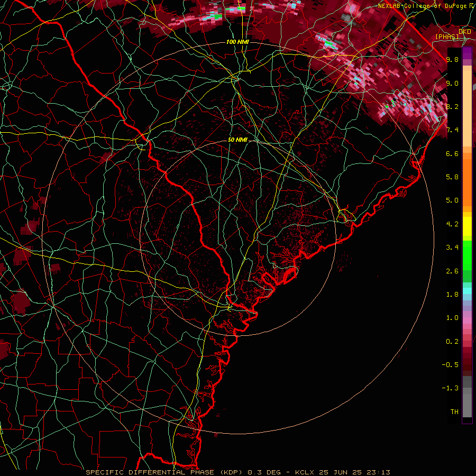Select the 5.8 value on the color scale

[452, 177]
